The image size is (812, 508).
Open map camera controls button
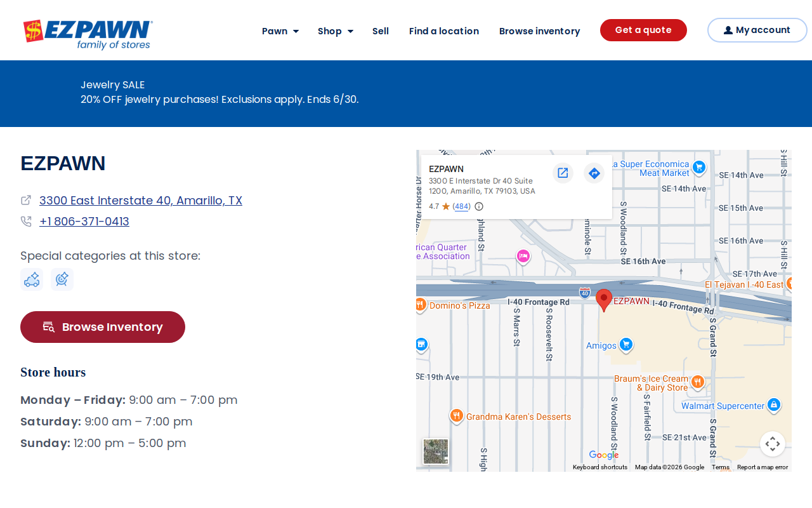pyautogui.click(x=773, y=444)
